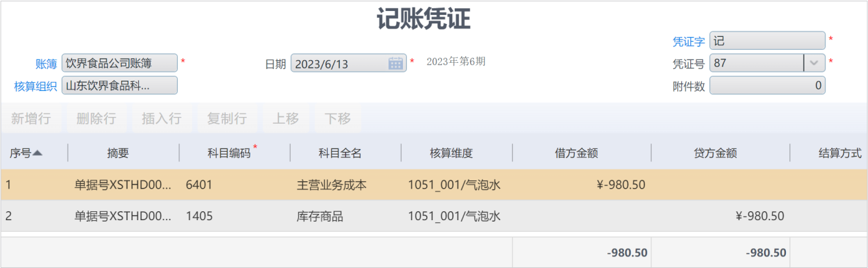Click the 附件数 field showing 0
Viewport: 868px width, 268px height.
767,85
